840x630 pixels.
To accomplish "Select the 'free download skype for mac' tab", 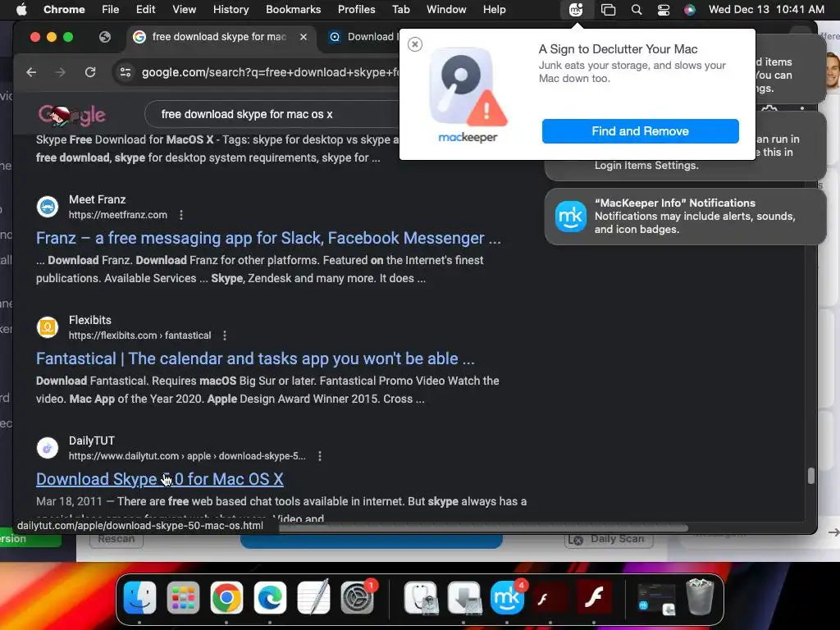I will [x=218, y=37].
